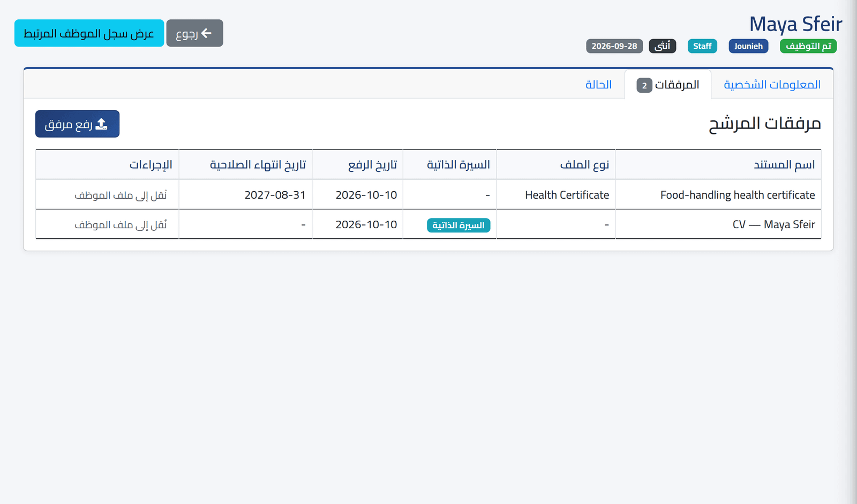Click the attachments count badge showing 2
857x504 pixels.
pos(644,85)
